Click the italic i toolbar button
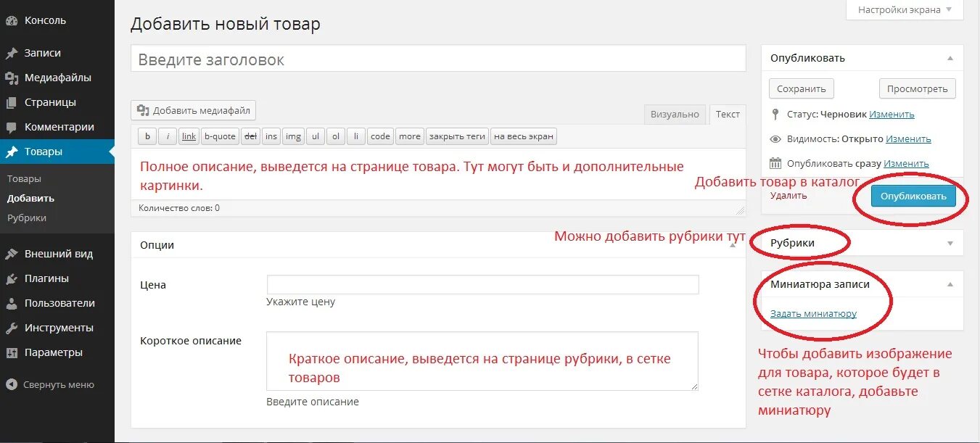The image size is (980, 443). 168,136
